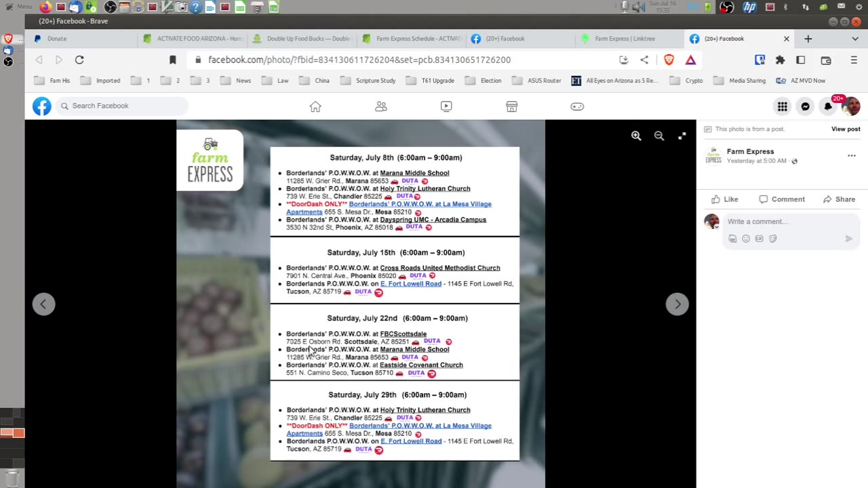Show the previous photo

43,304
